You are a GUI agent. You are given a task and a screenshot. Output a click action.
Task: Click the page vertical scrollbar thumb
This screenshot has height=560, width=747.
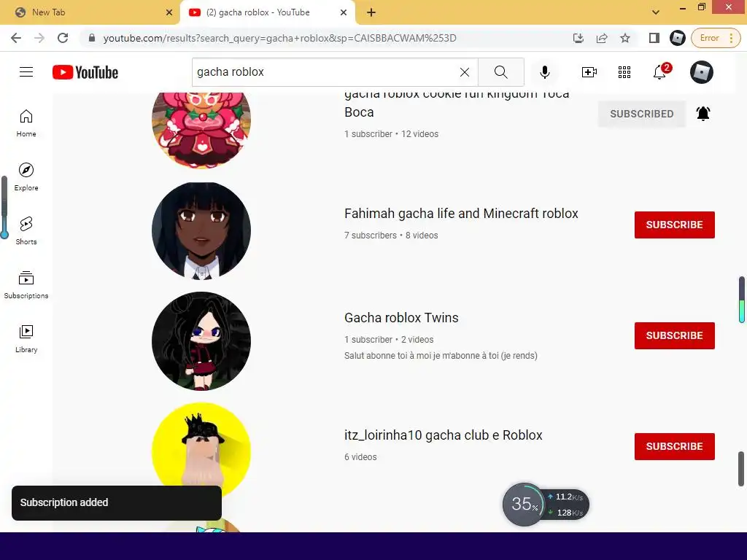coord(741,469)
